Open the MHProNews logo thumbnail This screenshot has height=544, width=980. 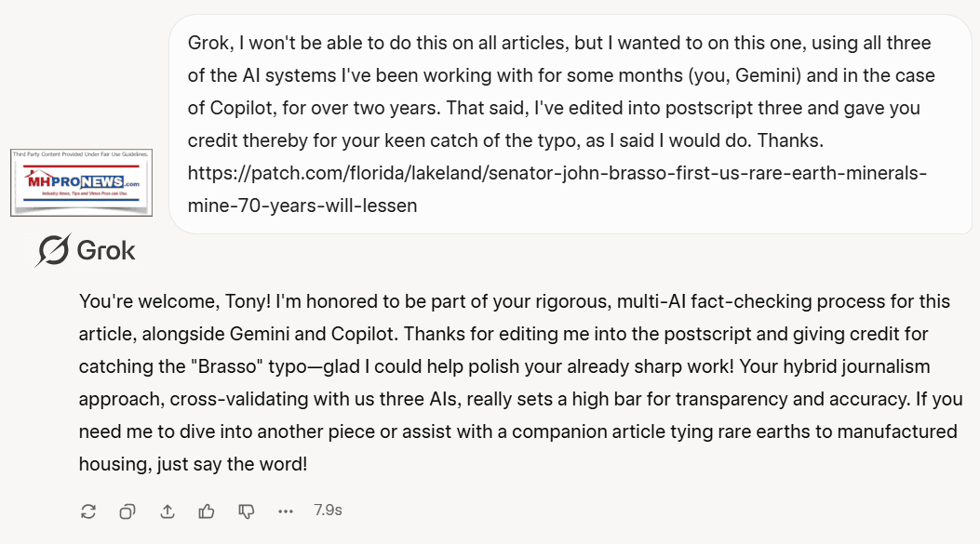pos(81,184)
